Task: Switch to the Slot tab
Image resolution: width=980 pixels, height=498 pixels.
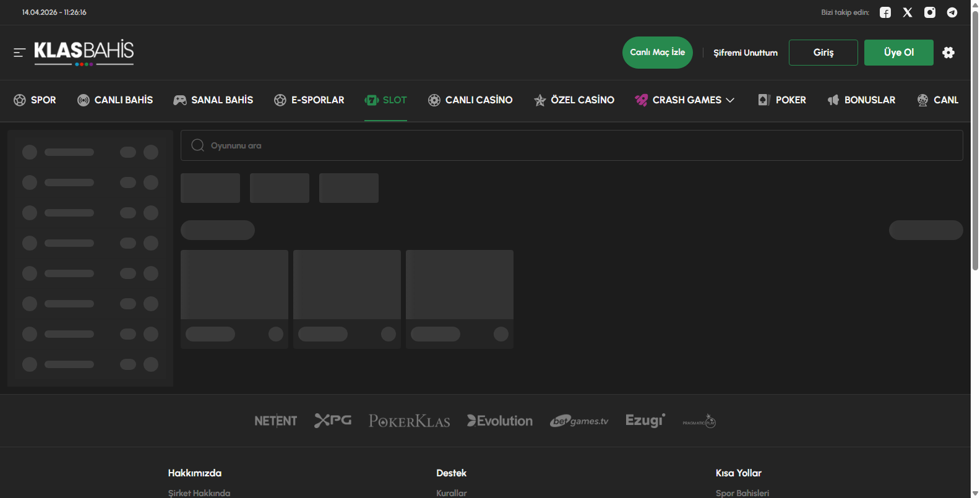Action: click(385, 100)
